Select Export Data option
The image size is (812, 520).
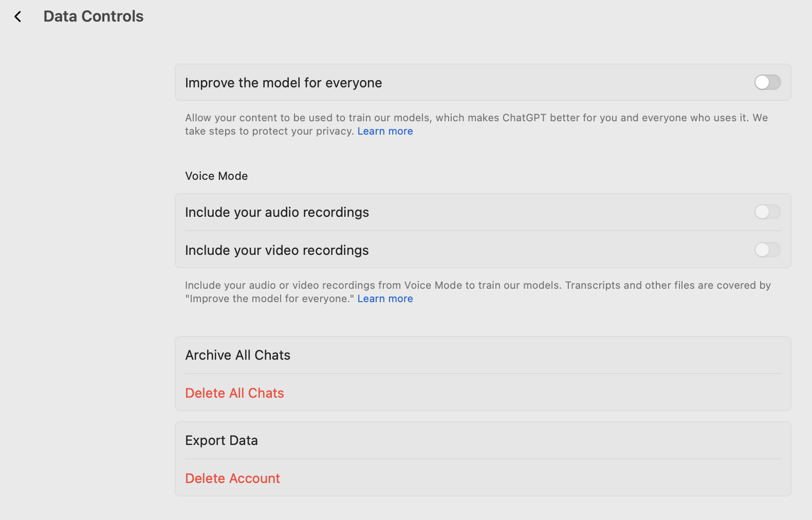point(483,440)
